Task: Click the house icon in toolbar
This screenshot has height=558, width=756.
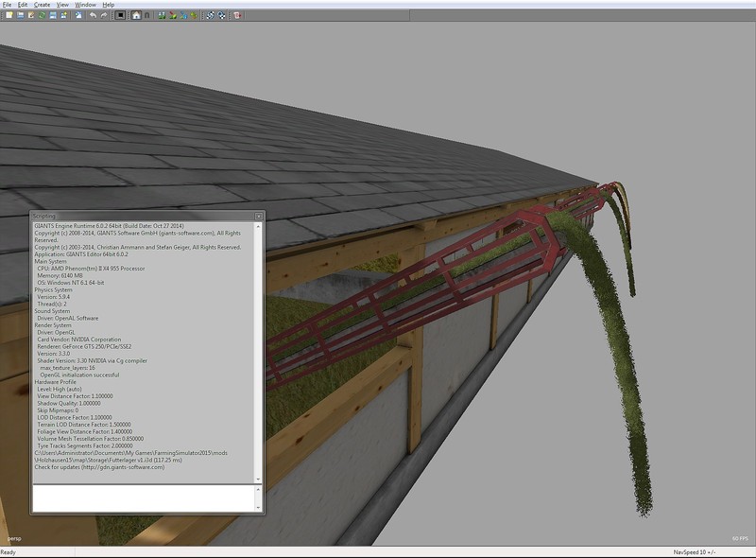Action: pyautogui.click(x=137, y=16)
